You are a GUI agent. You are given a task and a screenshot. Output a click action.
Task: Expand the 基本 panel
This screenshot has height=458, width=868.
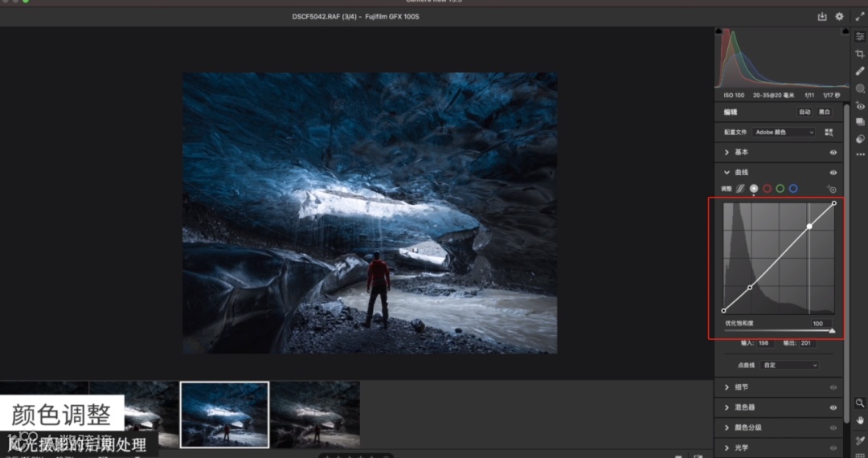(x=727, y=152)
